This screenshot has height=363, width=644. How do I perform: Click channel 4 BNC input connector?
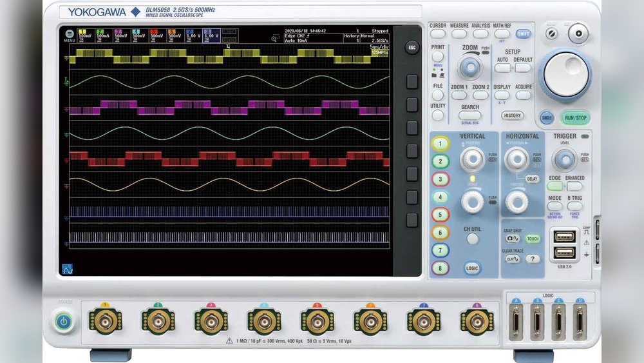(x=264, y=322)
